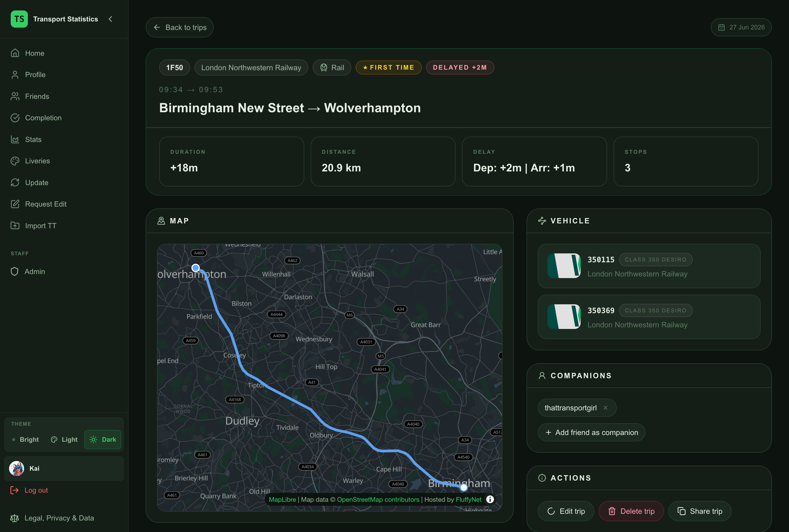Screen dimensions: 789x532
Task: Click the Request Edit pencil icon
Action: pos(15,204)
